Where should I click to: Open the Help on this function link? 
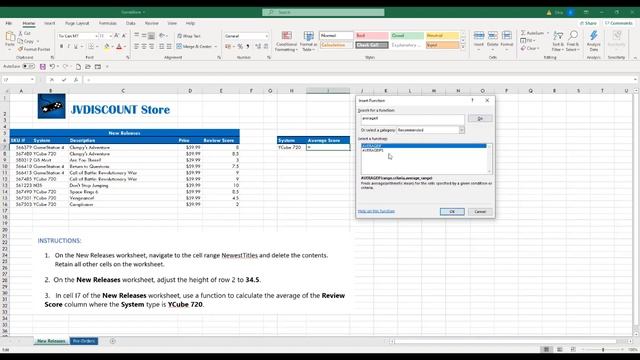point(376,211)
